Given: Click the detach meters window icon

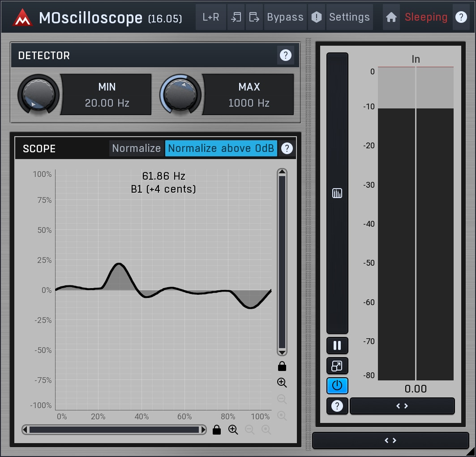Looking at the screenshot, I should (x=337, y=366).
